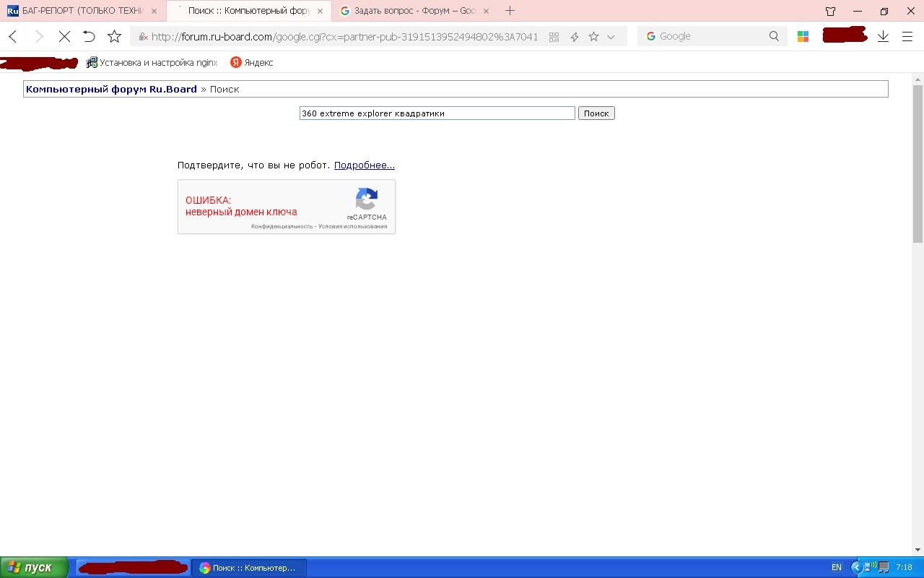The height and width of the screenshot is (578, 924).
Task: Click the vertical scrollbar thumb
Action: pos(918,163)
